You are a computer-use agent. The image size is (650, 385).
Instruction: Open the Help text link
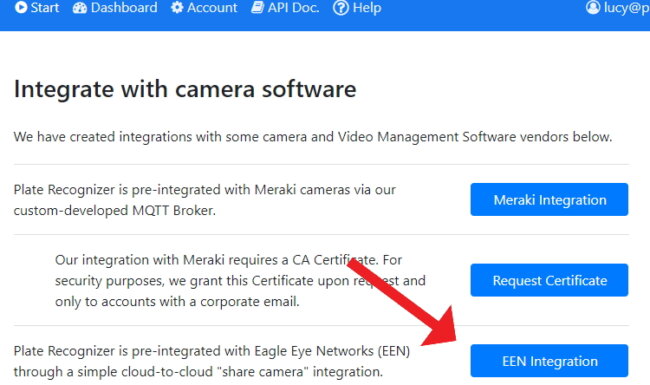pyautogui.click(x=367, y=8)
